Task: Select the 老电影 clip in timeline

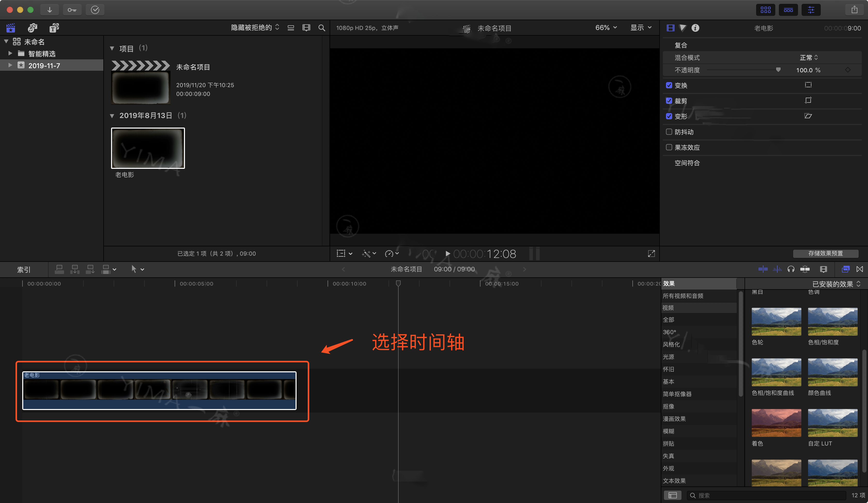Action: (159, 390)
